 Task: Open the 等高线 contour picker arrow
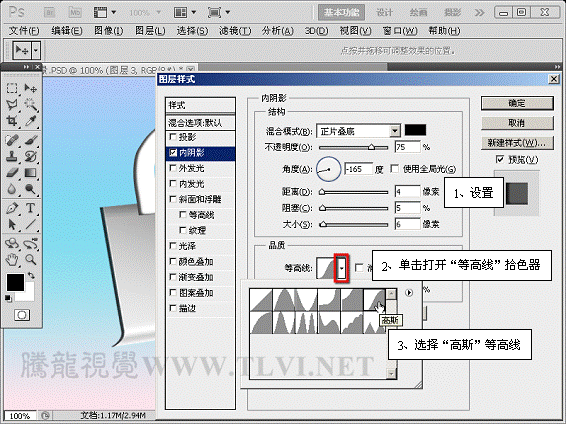(x=341, y=268)
